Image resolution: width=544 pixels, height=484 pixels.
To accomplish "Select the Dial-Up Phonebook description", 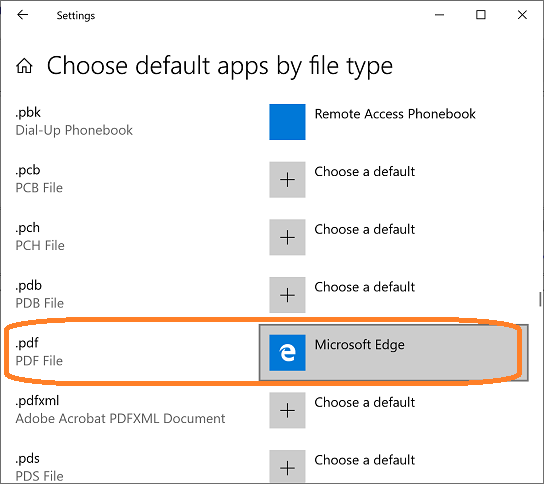I will coord(74,130).
